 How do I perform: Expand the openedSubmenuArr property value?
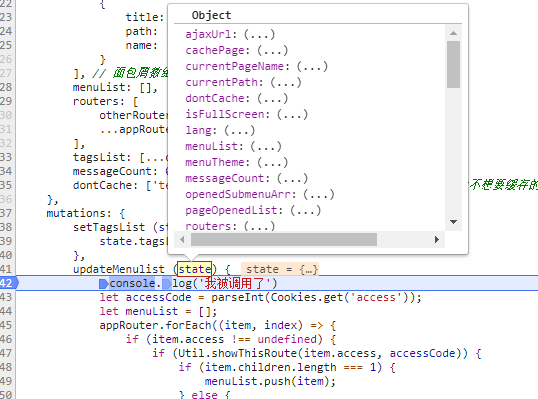(319, 195)
